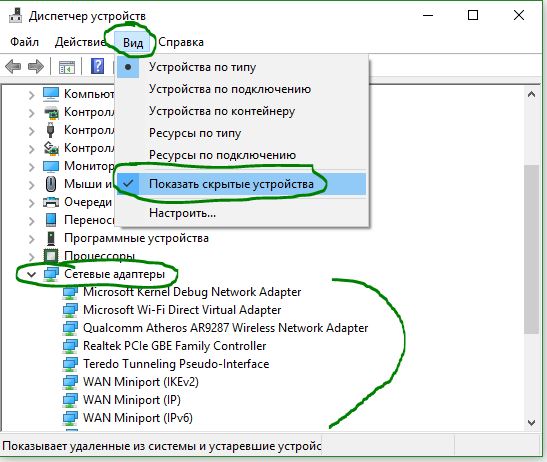Click the Device Manager title bar icon
The image size is (547, 462).
pyautogui.click(x=15, y=15)
